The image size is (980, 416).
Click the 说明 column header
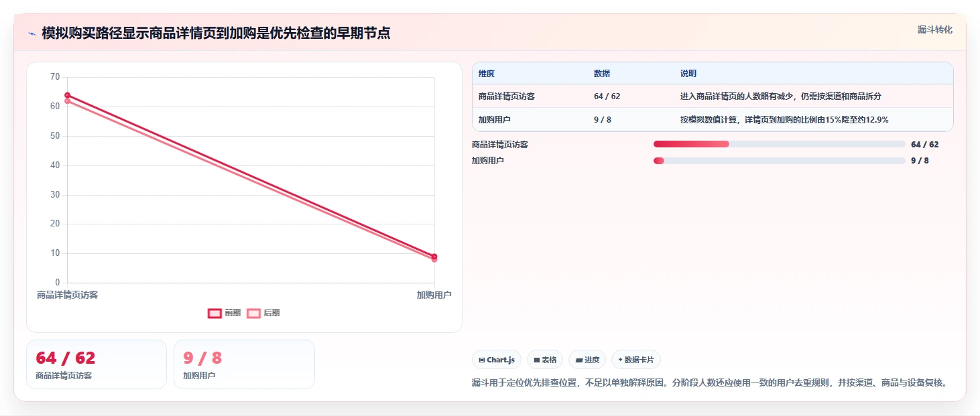pyautogui.click(x=688, y=74)
